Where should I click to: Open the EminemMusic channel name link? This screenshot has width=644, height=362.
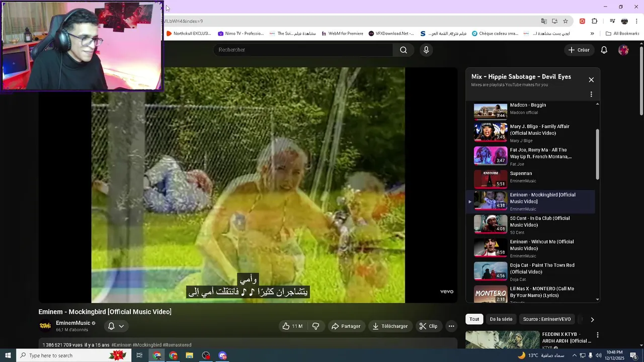click(x=73, y=323)
